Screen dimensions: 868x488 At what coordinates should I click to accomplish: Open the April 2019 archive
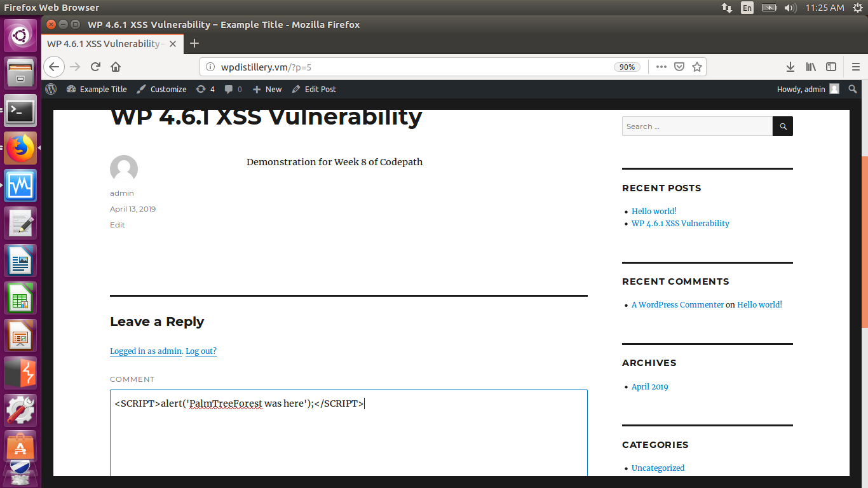650,387
